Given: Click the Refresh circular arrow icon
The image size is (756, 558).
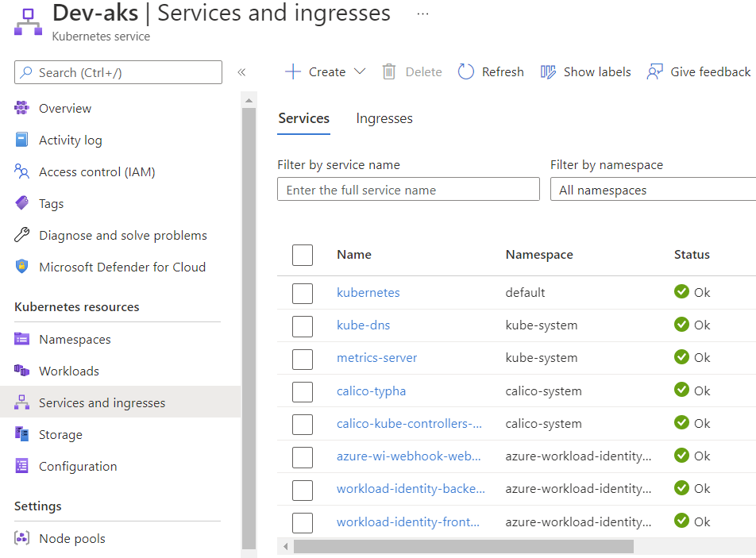Looking at the screenshot, I should pyautogui.click(x=465, y=71).
